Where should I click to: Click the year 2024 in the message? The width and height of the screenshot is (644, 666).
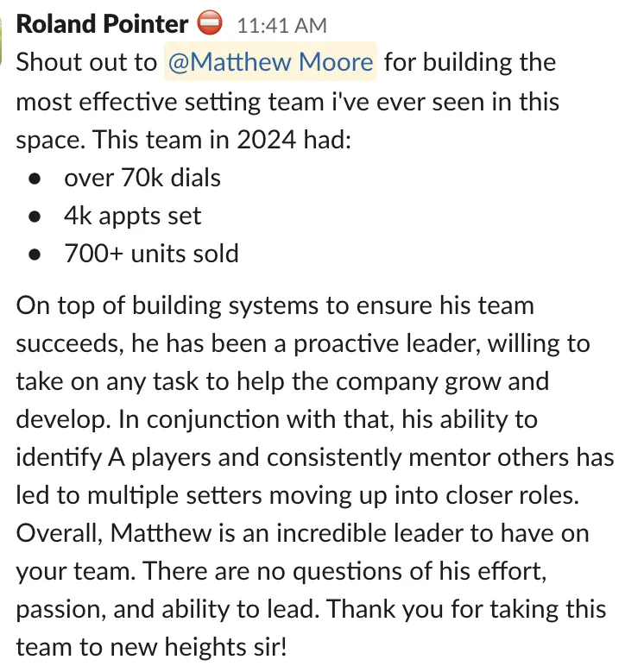[x=266, y=139]
